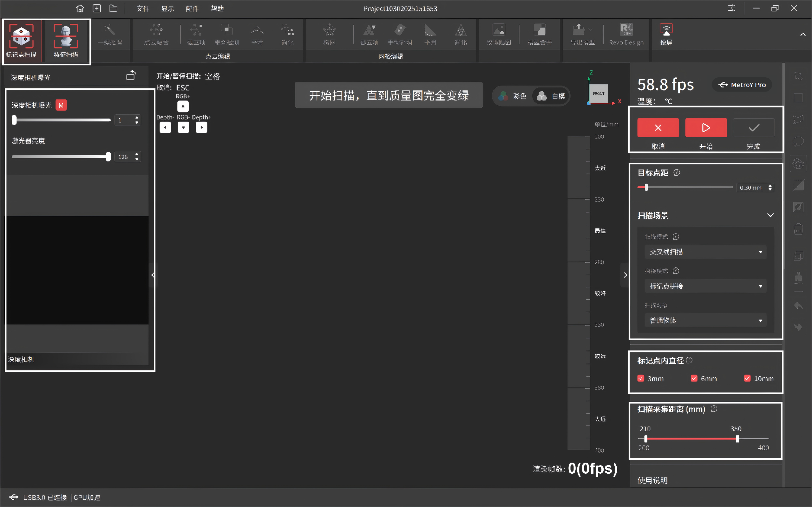Click the red 取消 cancel button

point(658,128)
